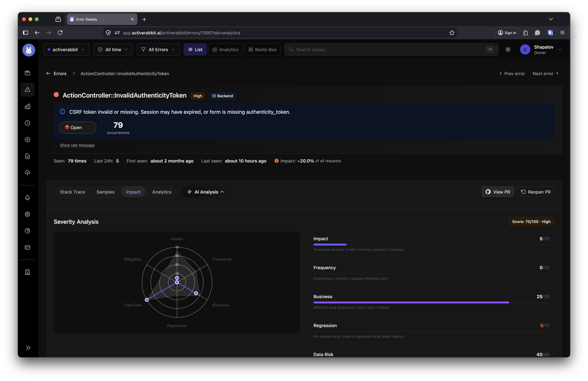Bookmark page with star icon
The image size is (588, 381).
point(452,33)
